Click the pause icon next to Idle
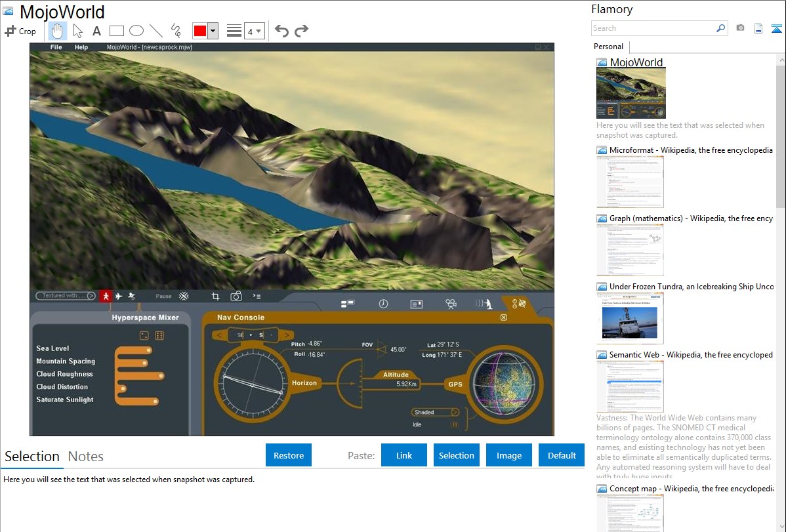This screenshot has width=786, height=532. pyautogui.click(x=454, y=424)
